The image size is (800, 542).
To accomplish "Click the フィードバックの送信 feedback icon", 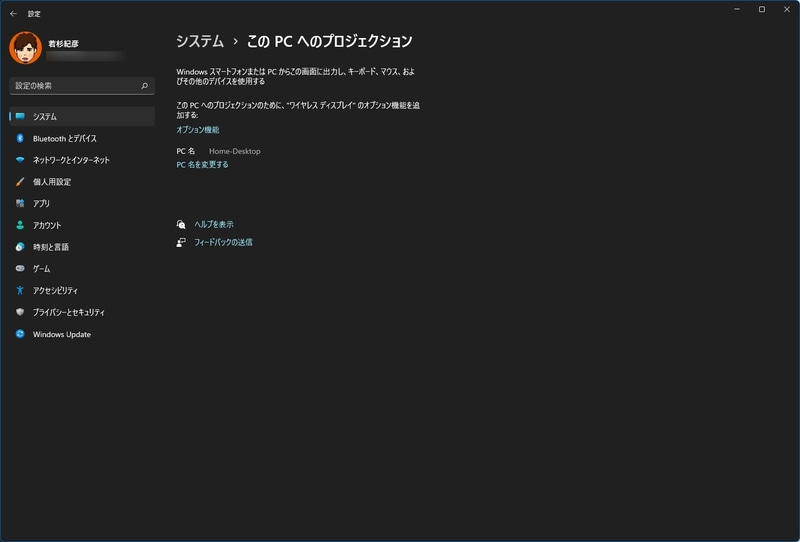I will 181,242.
